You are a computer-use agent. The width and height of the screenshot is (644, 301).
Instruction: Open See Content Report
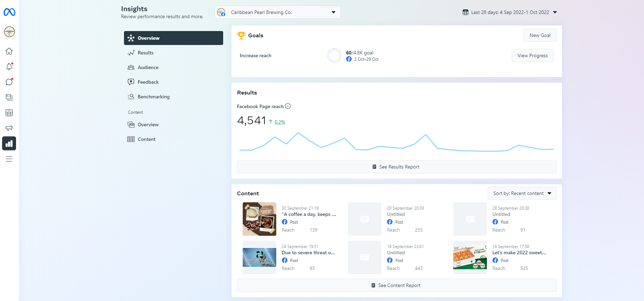point(397,285)
